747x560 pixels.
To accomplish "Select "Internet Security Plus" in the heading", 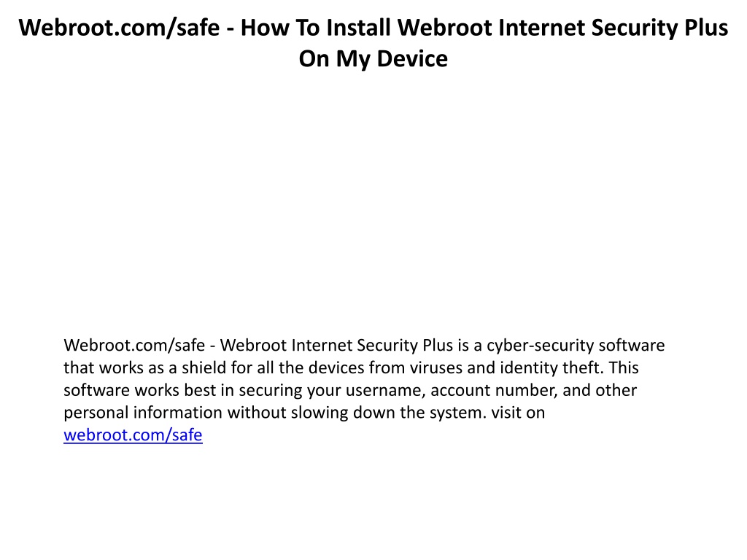I will coord(613,28).
